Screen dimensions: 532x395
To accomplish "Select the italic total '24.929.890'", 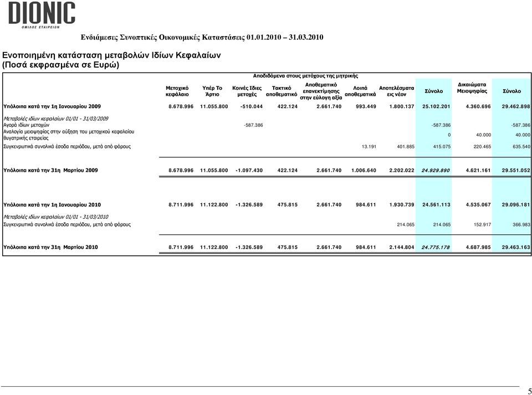I will (x=436, y=171).
